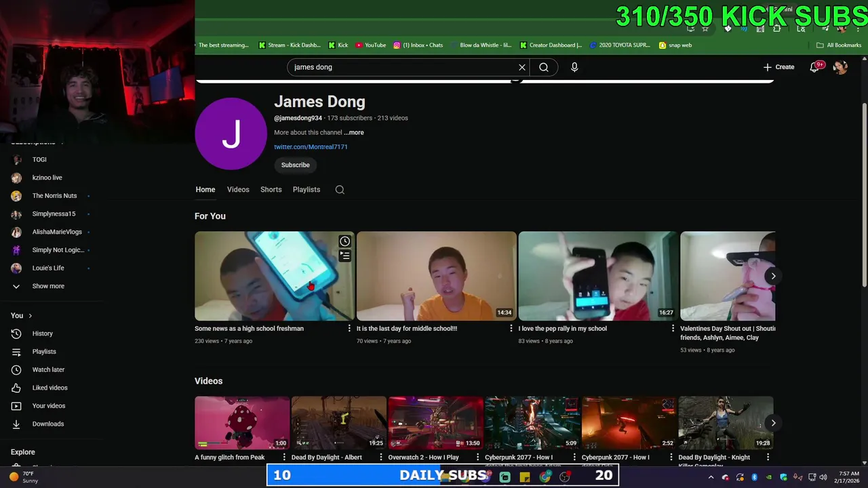Image resolution: width=868 pixels, height=488 pixels.
Task: Open options for the 5:09 Cyberpunk 2077 video
Action: click(x=574, y=457)
